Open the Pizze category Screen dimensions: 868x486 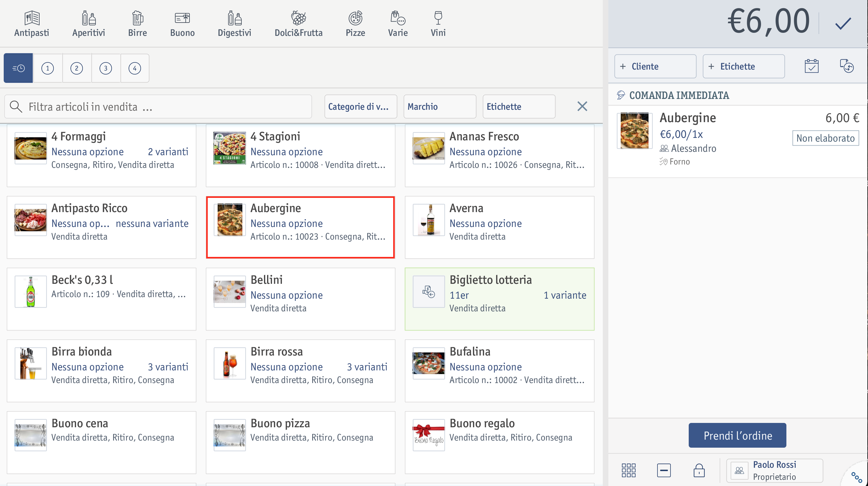coord(355,23)
